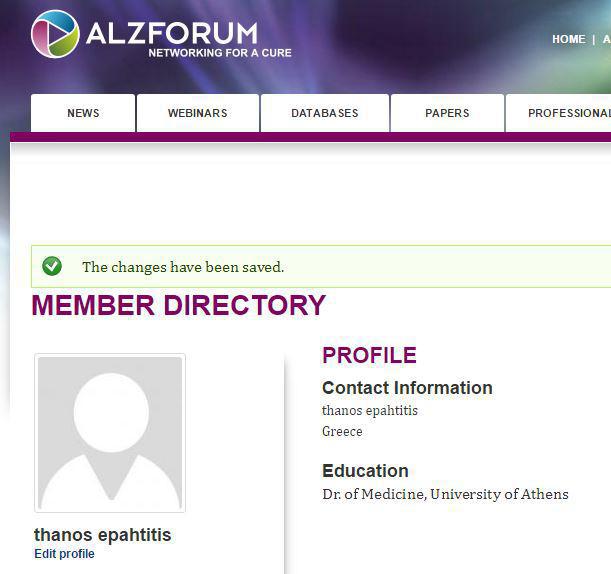The height and width of the screenshot is (574, 611).
Task: Open the NEWS tab
Action: click(83, 113)
